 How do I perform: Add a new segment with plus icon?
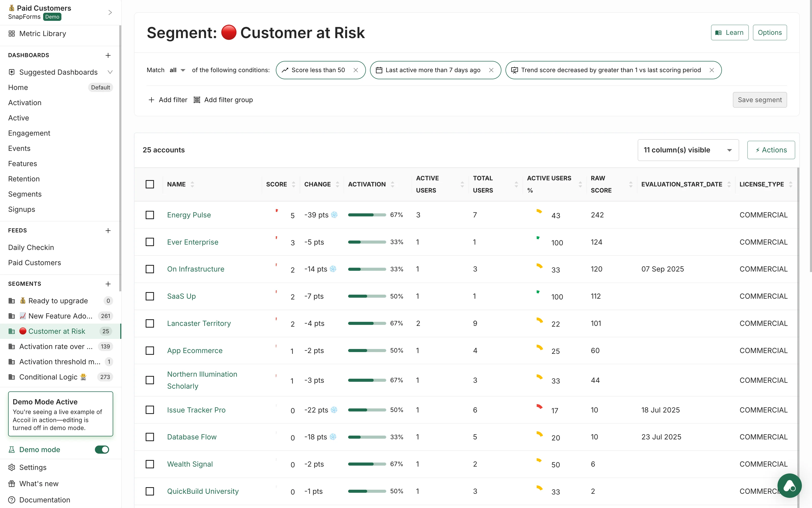point(108,284)
